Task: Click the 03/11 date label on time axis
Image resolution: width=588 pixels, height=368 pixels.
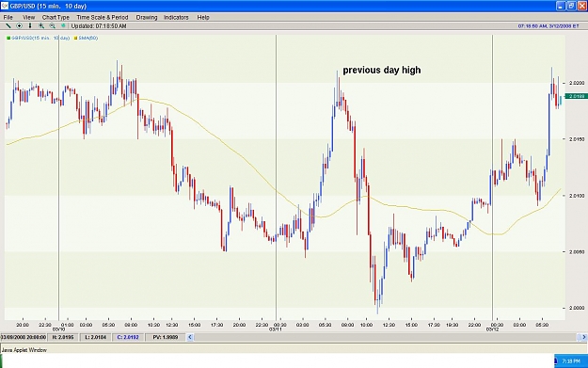Action: [276, 329]
